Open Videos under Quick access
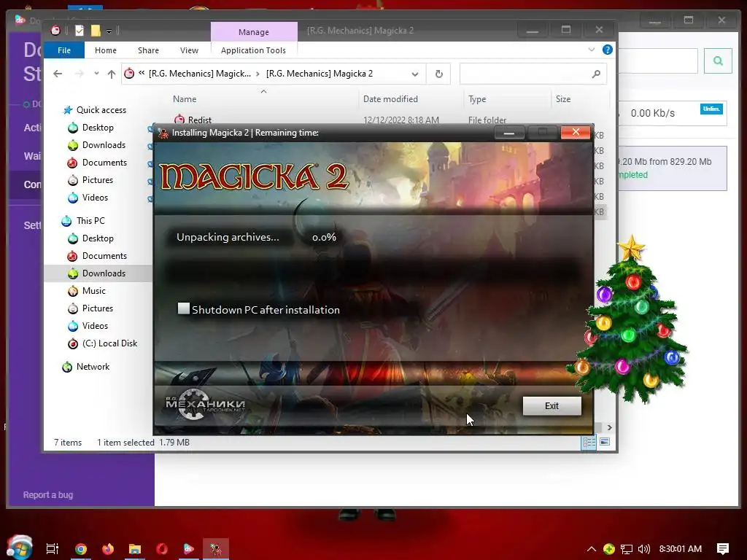747x560 pixels. pyautogui.click(x=95, y=198)
